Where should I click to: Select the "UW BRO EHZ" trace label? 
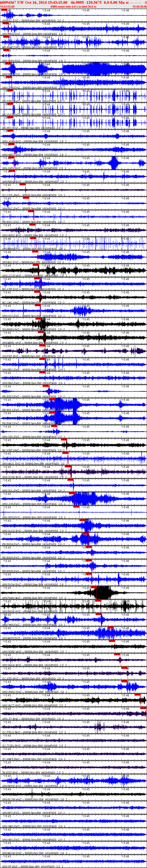coord(34,370)
